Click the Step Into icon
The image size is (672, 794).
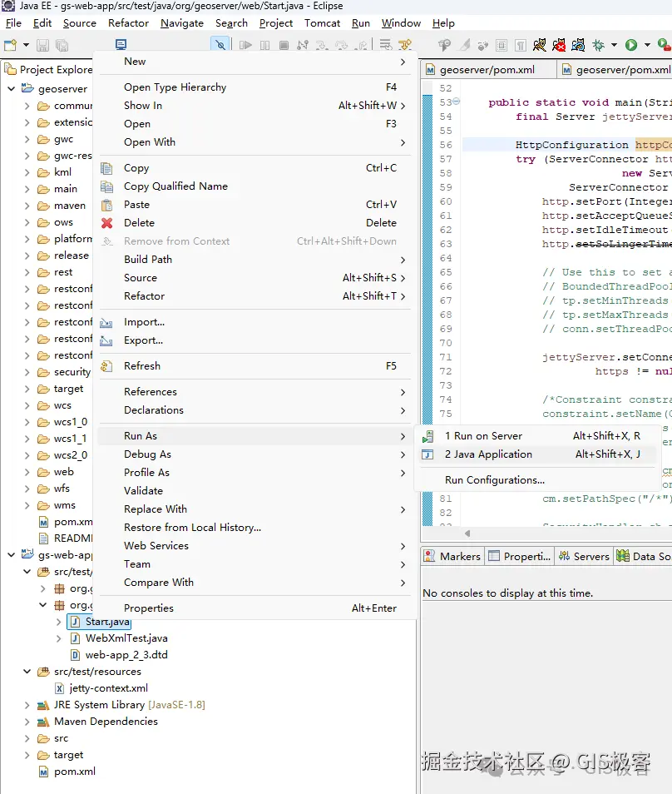[x=322, y=45]
